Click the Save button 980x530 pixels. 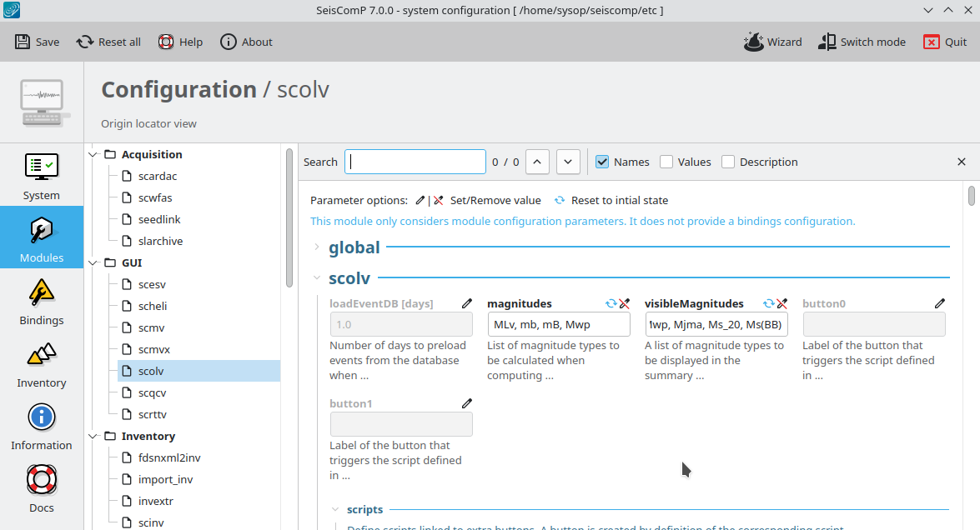38,42
